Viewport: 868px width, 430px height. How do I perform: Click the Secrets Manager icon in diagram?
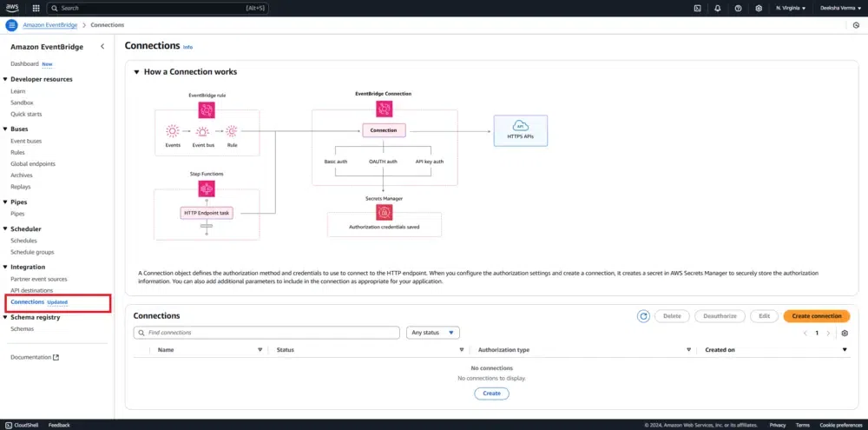(384, 212)
